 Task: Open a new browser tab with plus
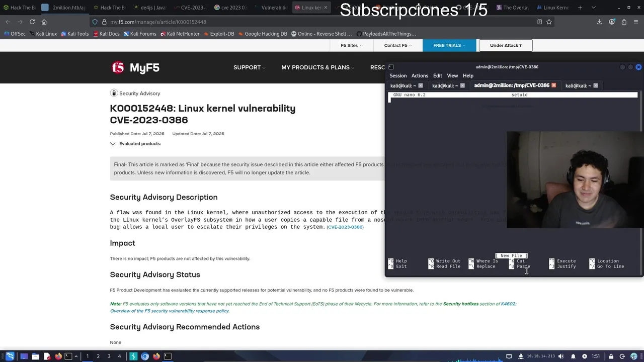(x=580, y=8)
